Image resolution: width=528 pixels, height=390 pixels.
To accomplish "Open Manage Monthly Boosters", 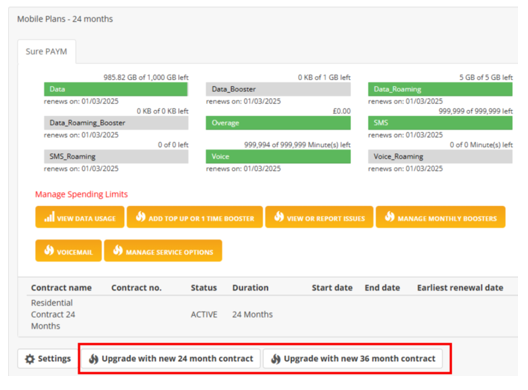I will click(440, 217).
